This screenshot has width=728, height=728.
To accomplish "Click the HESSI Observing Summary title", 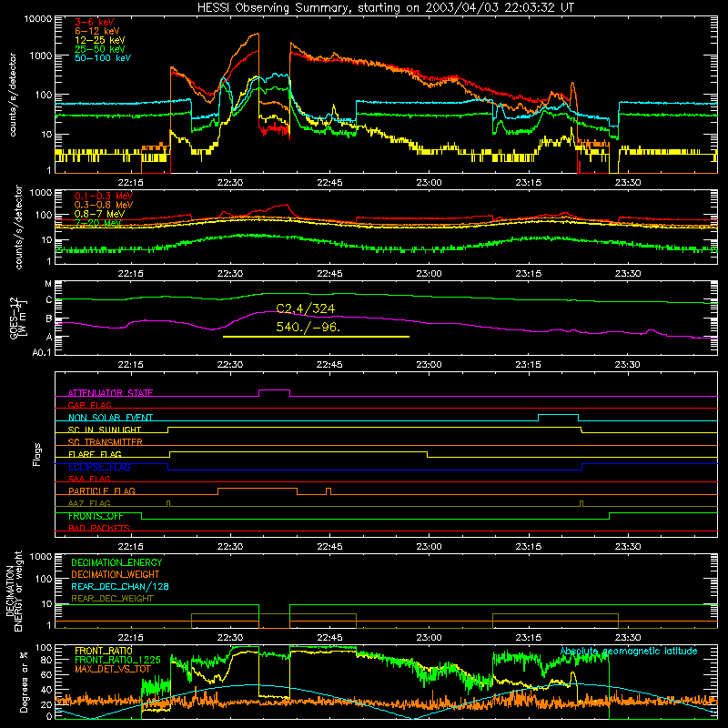I will point(386,8).
